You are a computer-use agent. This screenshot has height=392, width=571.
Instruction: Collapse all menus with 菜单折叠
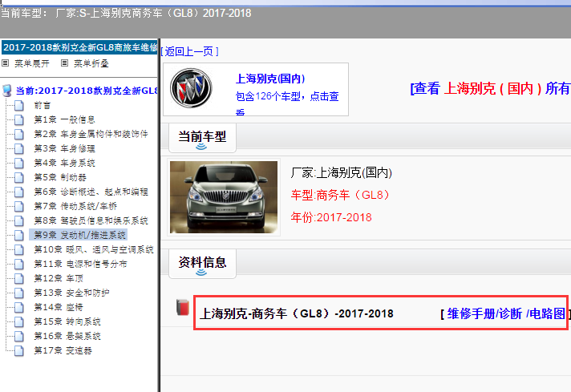(91, 63)
